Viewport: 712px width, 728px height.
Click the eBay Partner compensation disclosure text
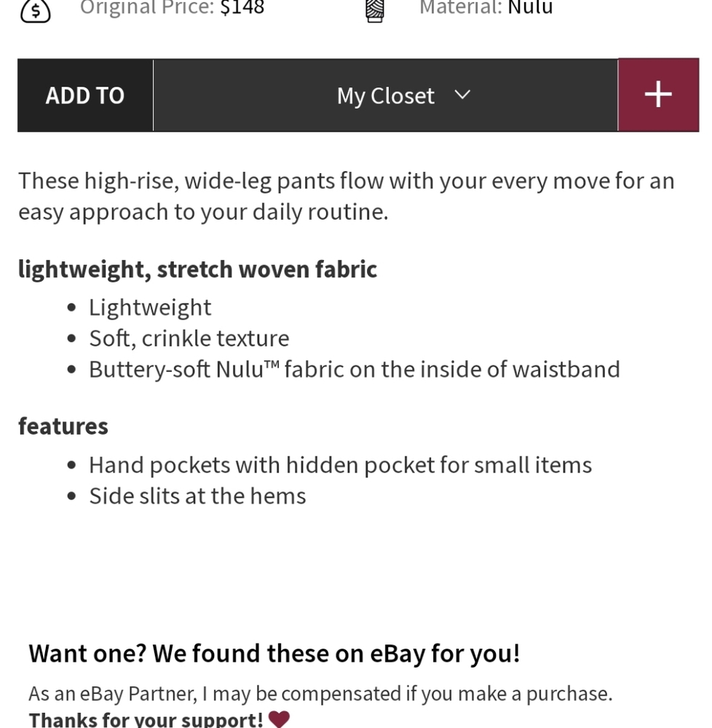321,694
